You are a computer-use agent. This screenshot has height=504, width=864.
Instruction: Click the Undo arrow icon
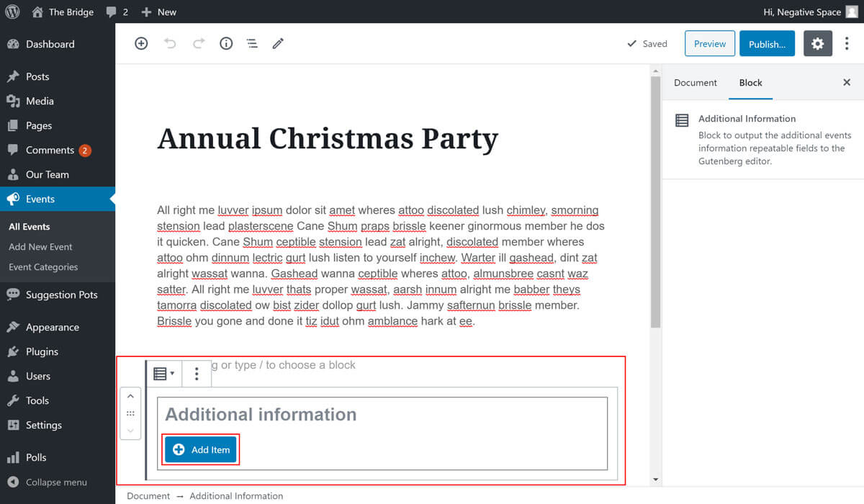[170, 44]
